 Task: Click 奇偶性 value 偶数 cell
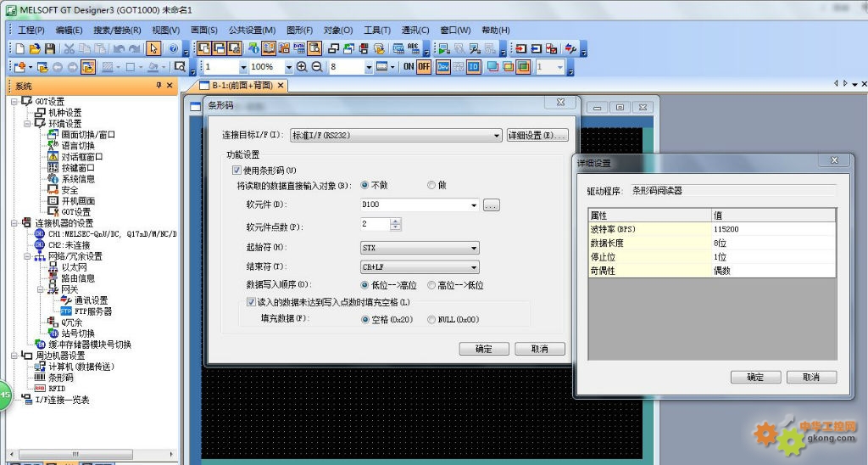(773, 271)
